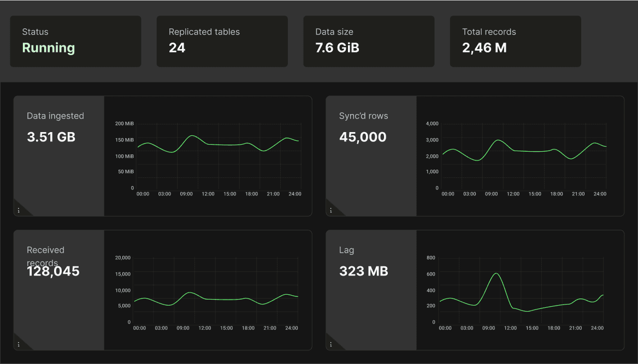This screenshot has height=364, width=638.
Task: Click the Received records panel info icon
Action: 19,344
